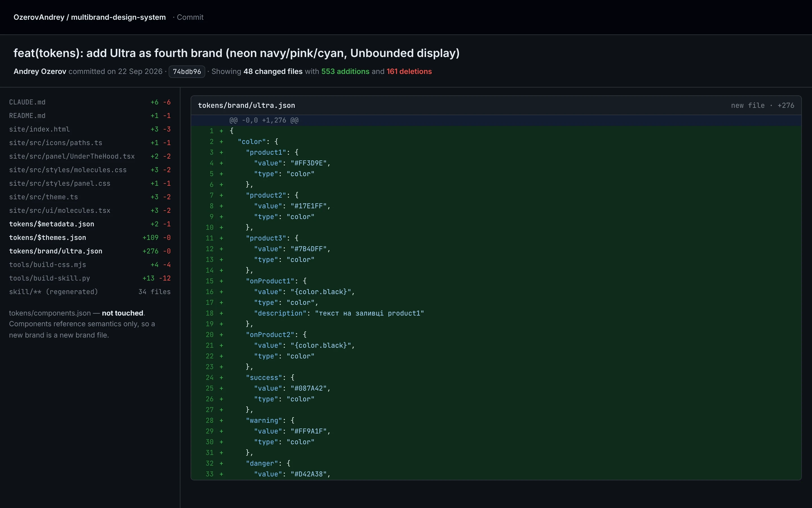Click the author name Andrey Ozerov

[x=40, y=71]
